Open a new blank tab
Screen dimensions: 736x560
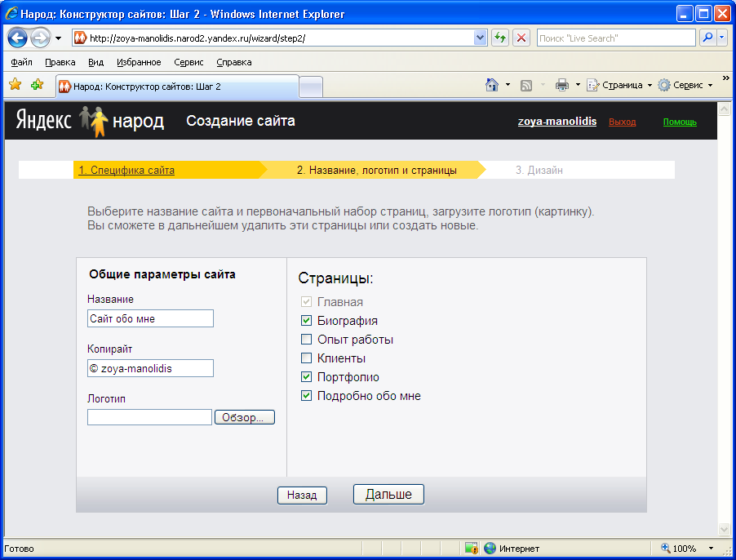pos(311,87)
